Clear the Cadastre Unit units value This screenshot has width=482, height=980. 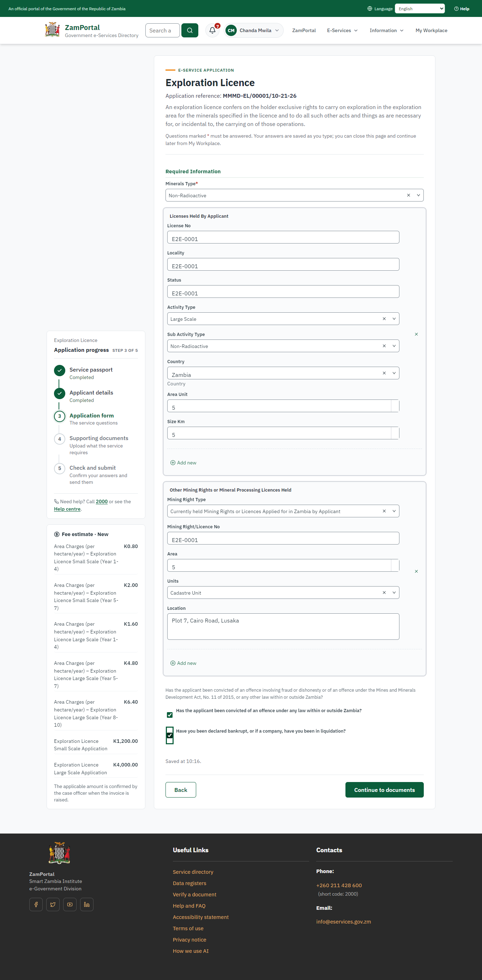(x=384, y=592)
